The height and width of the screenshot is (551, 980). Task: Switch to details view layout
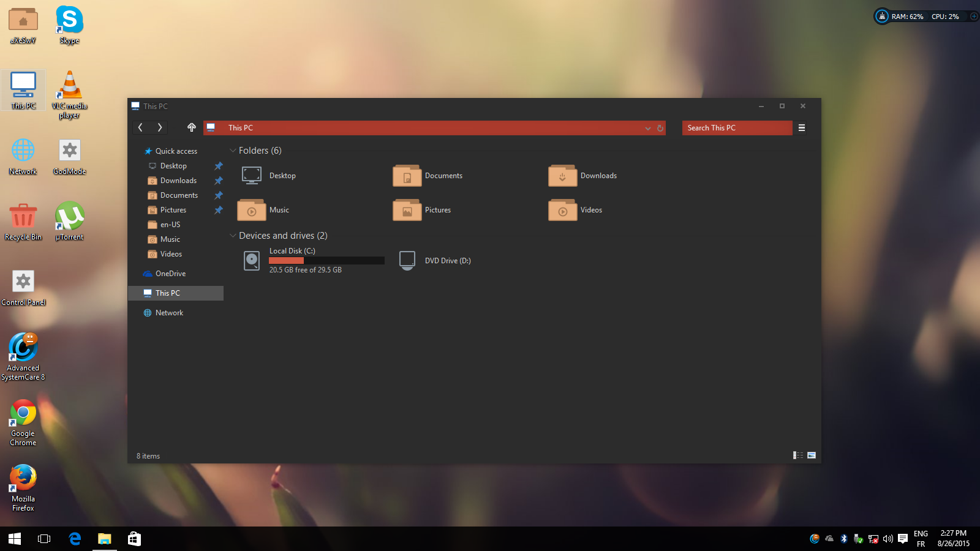(x=797, y=455)
